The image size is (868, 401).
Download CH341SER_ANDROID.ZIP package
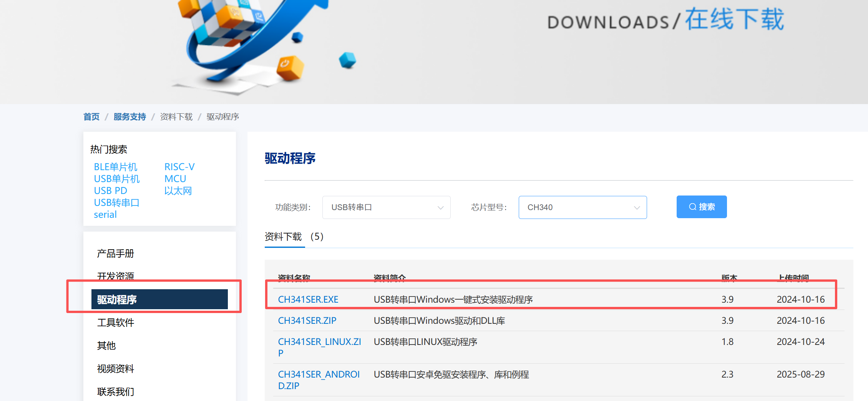click(319, 374)
